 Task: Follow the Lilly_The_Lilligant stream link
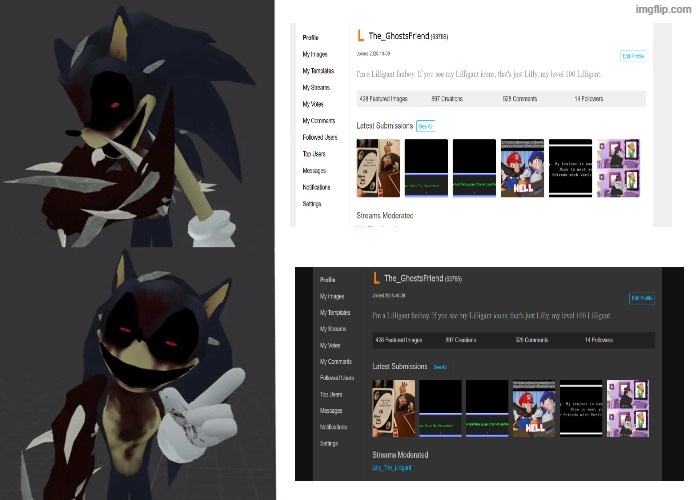pos(392,468)
